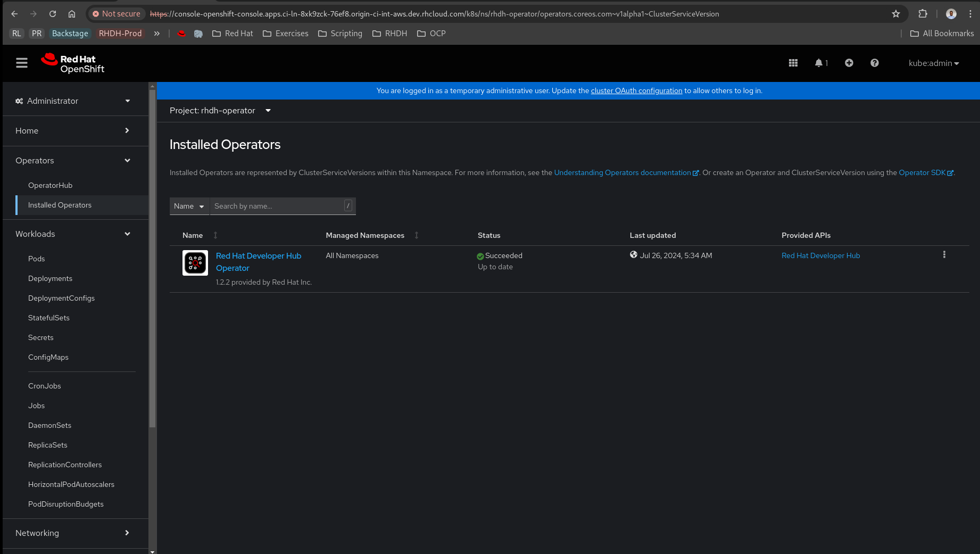Open the help question mark menu
The image size is (980, 554).
click(x=875, y=63)
